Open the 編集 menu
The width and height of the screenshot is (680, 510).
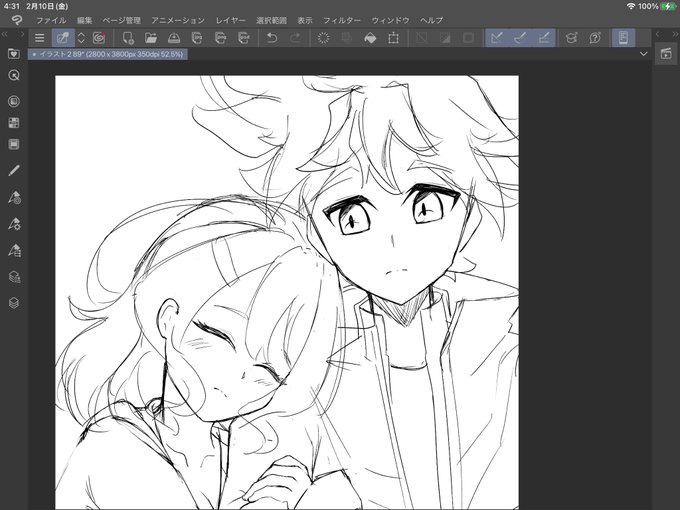(x=85, y=20)
